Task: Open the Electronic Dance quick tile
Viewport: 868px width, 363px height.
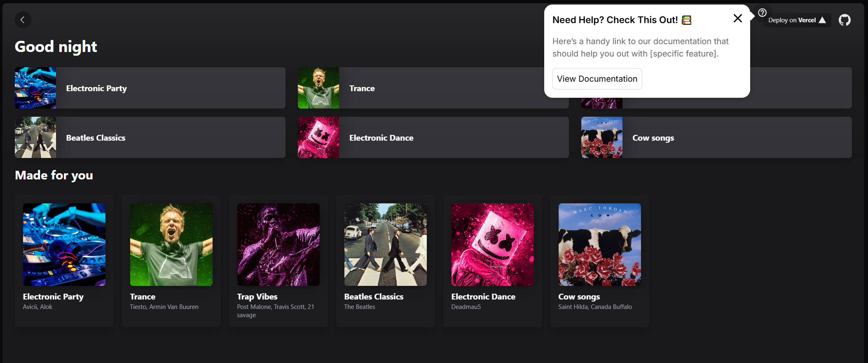Action: [x=433, y=137]
